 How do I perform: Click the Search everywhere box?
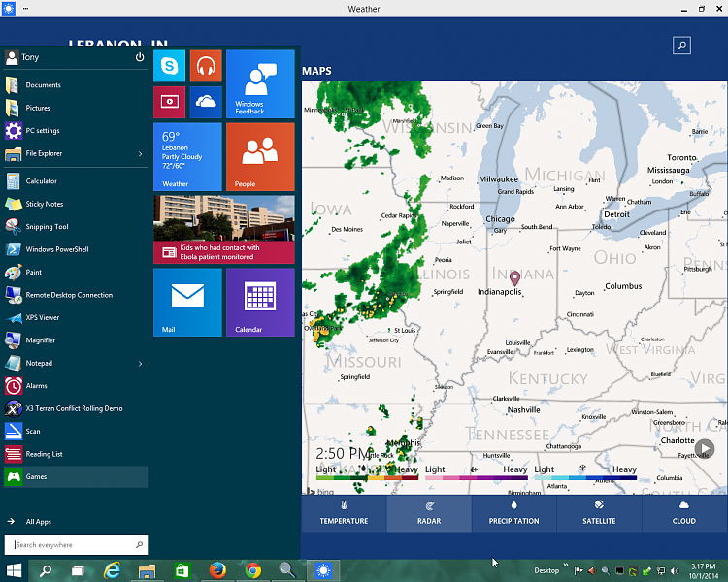pyautogui.click(x=76, y=545)
